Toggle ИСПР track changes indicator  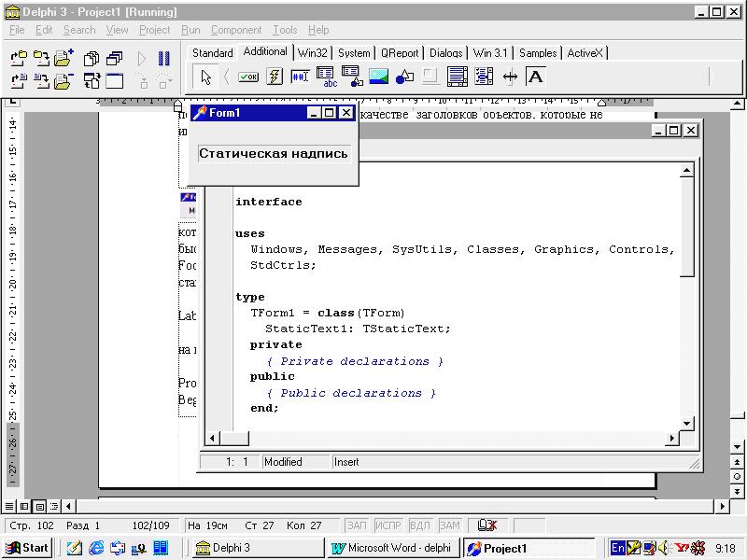388,525
